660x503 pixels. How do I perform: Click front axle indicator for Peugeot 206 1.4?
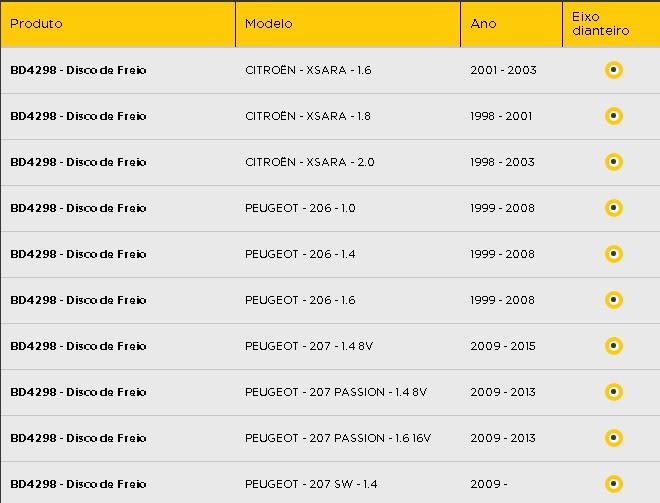[x=614, y=254]
